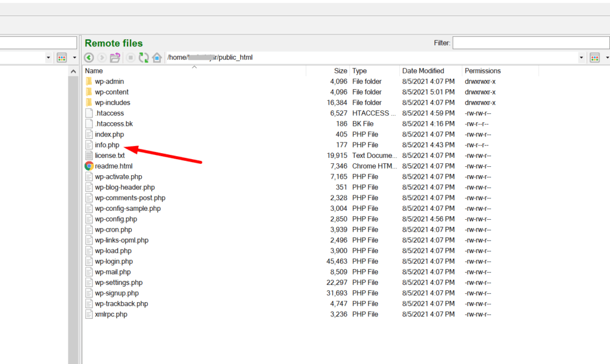
Task: Click the local pane scrollbar up arrow
Action: pos(73,71)
